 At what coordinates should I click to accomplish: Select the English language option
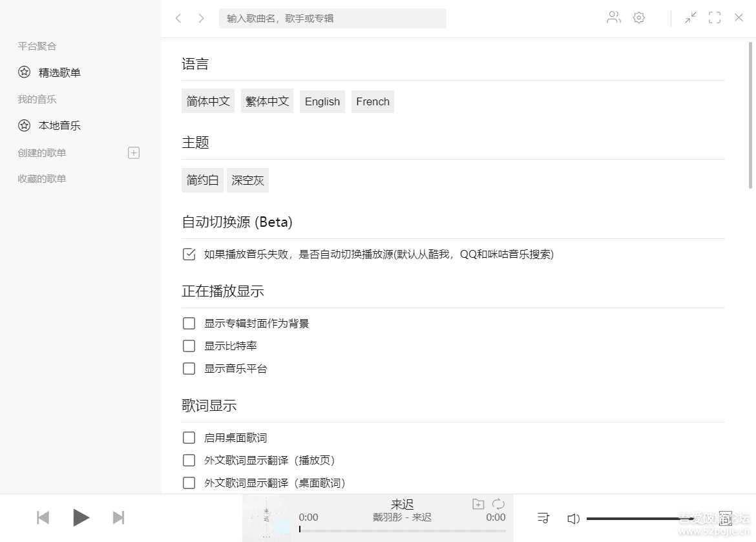click(322, 101)
